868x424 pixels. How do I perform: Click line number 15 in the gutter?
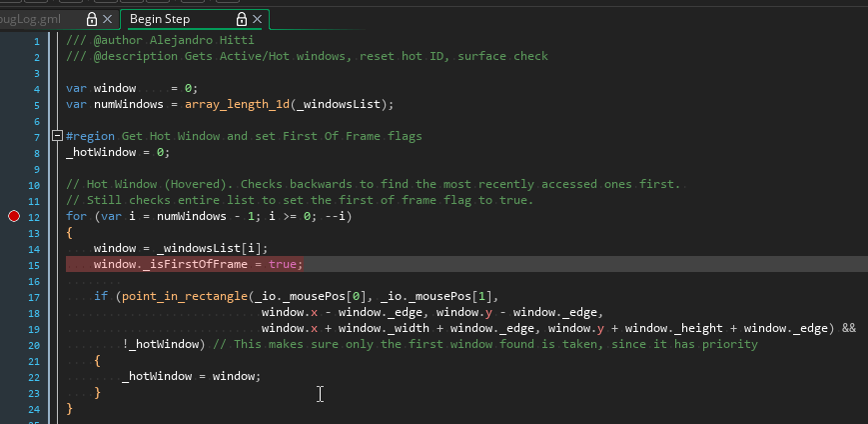coord(34,264)
